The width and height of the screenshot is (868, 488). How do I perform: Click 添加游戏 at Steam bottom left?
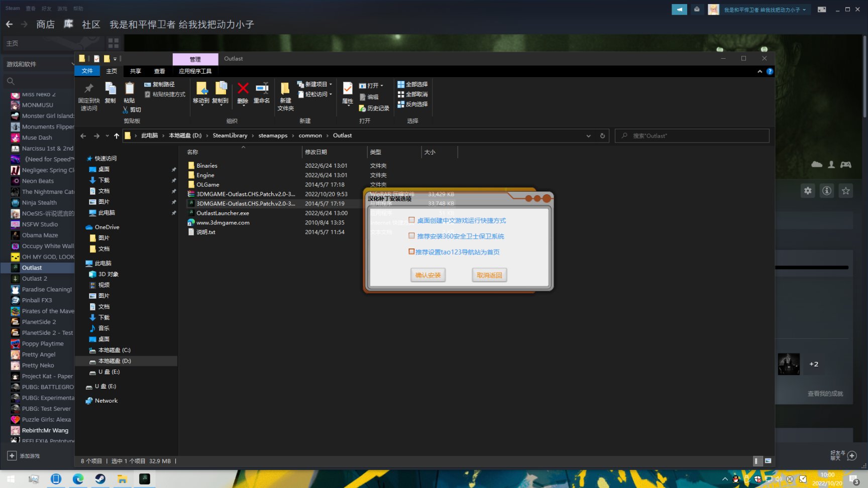24,456
